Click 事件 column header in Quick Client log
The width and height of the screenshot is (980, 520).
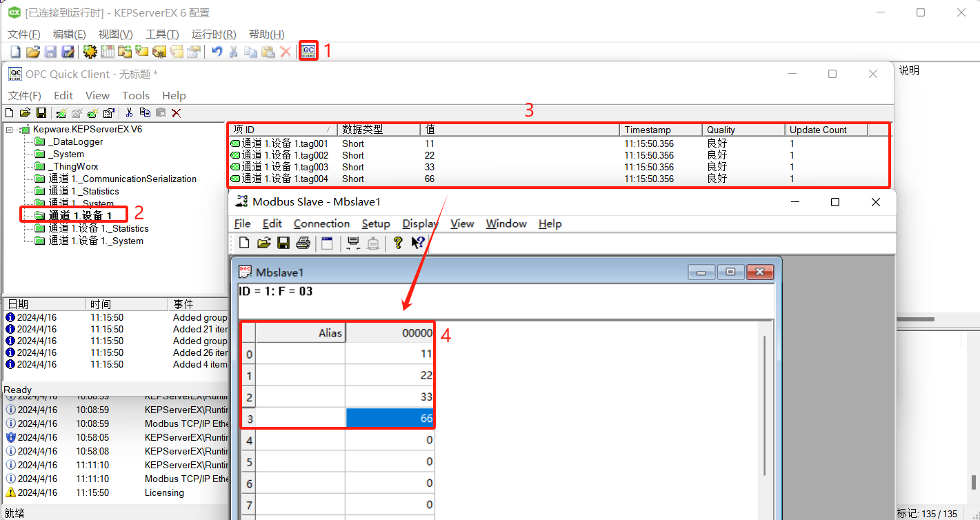(198, 304)
